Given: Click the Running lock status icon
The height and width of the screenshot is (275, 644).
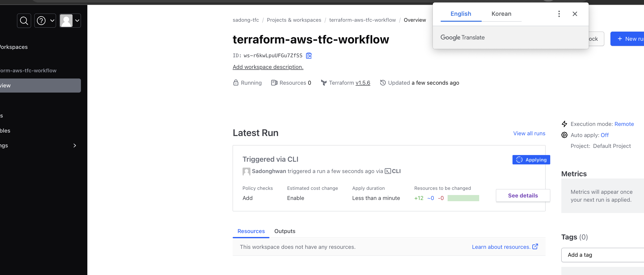Looking at the screenshot, I should click(x=236, y=83).
